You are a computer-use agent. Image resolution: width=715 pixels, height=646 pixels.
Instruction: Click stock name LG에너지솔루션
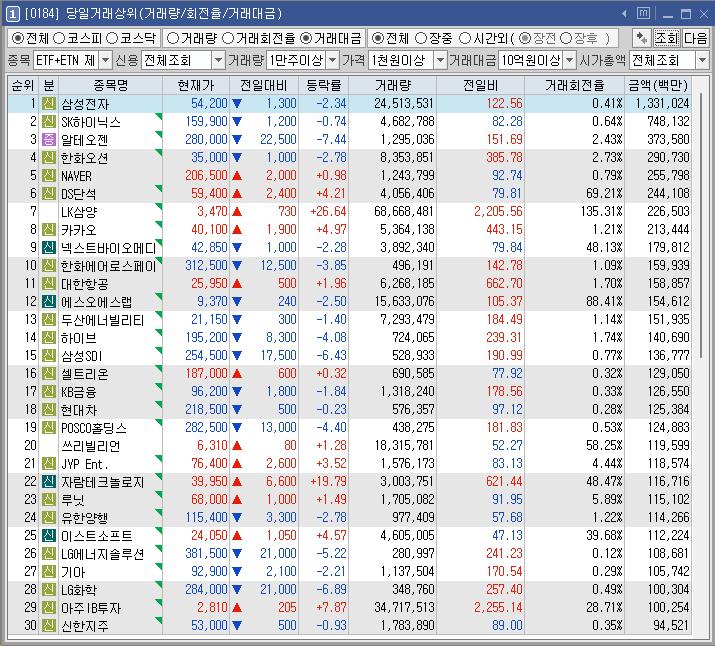pyautogui.click(x=103, y=554)
